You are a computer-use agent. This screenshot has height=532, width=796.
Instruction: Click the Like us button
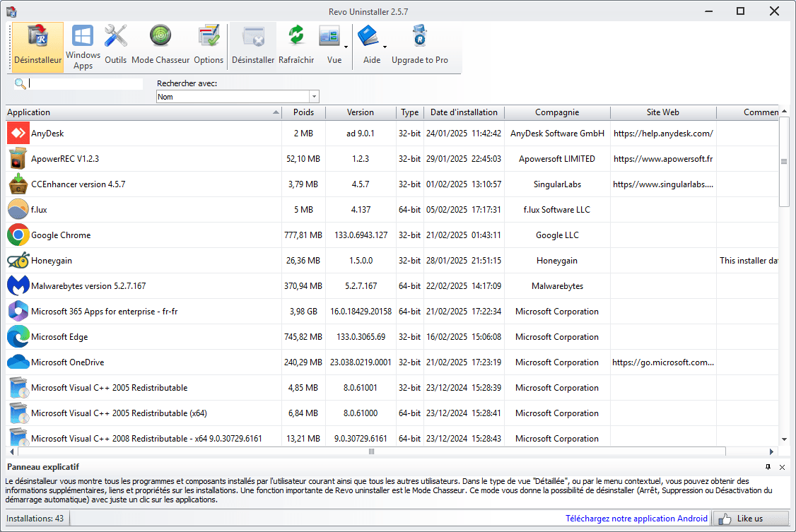[751, 519]
